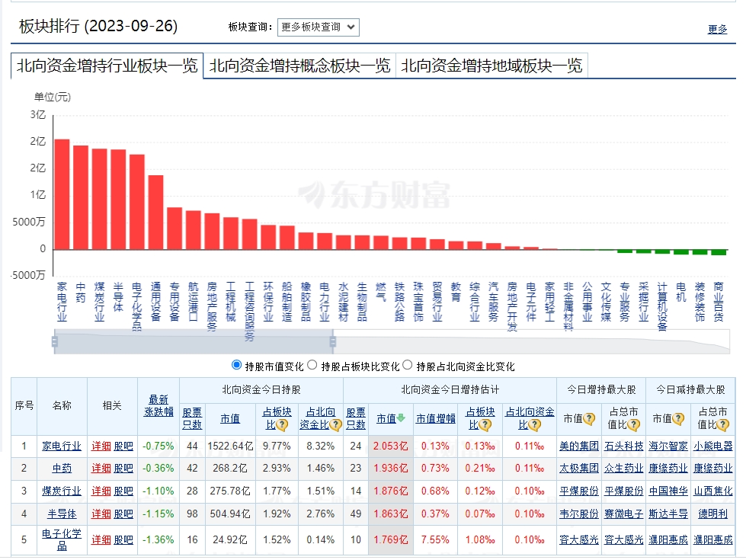This screenshot has width=746, height=560.
Task: Click right handle of chart range slider
Action: click(x=332, y=342)
